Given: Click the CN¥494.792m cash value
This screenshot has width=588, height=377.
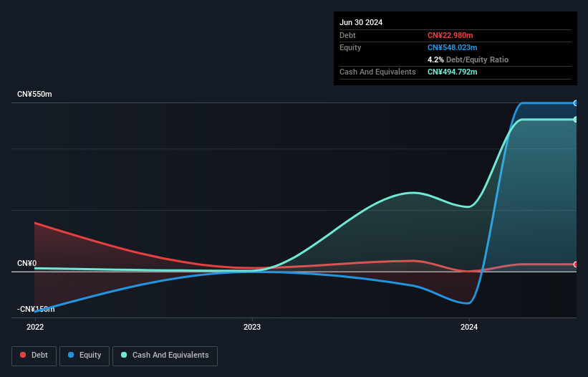Looking at the screenshot, I should tap(452, 72).
